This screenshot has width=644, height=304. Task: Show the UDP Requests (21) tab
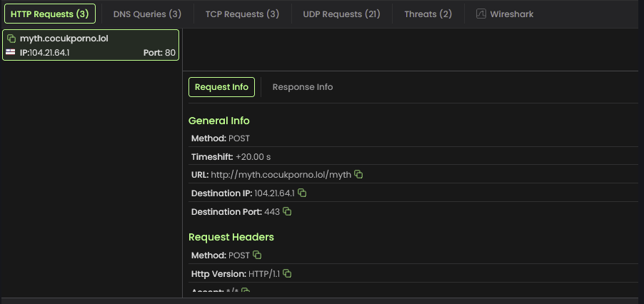[341, 14]
